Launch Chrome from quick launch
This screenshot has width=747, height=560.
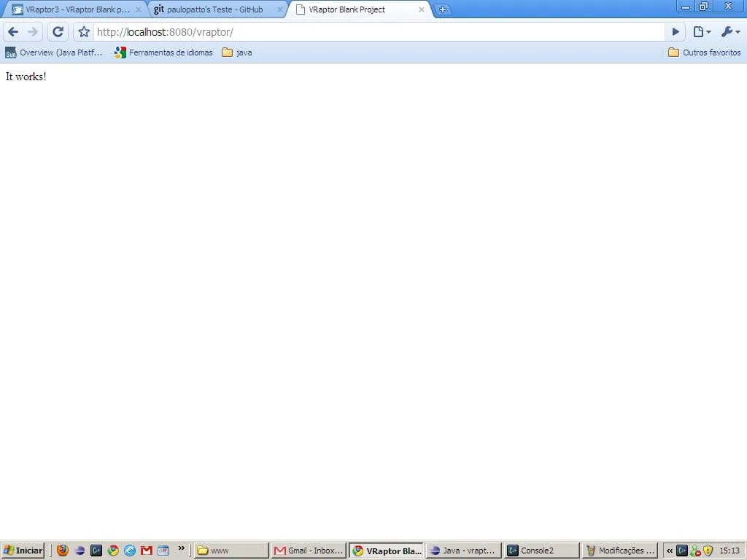point(113,551)
